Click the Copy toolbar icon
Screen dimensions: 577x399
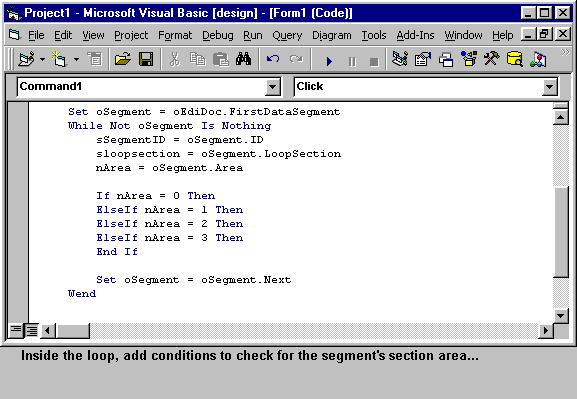pyautogui.click(x=198, y=59)
